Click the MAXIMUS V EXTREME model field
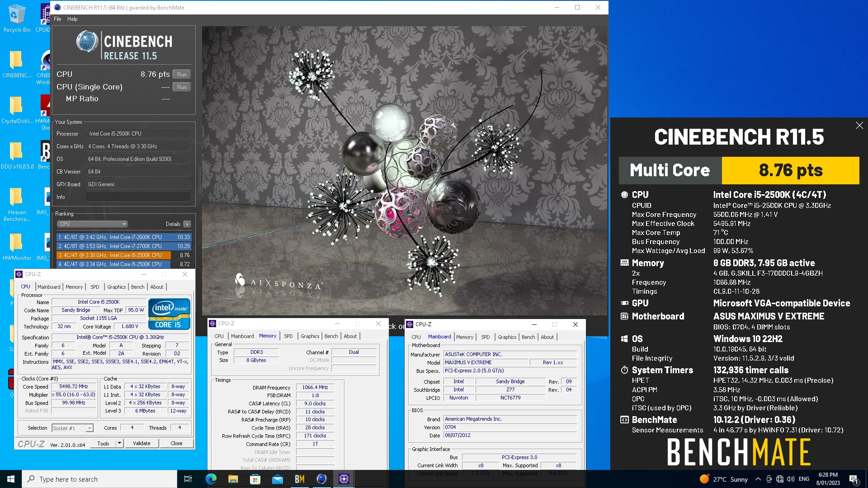Viewport: 868px width, 488px height. click(x=486, y=362)
